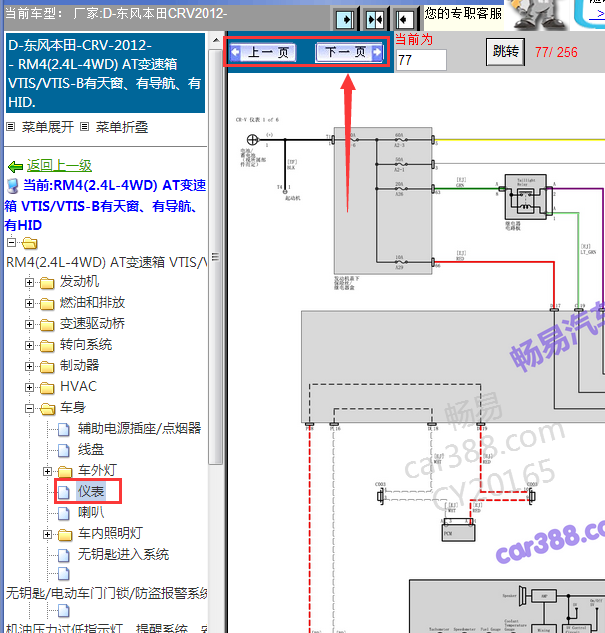Click the page icon beside 辅助电源插座/点烟器
Viewport: 605px width, 633px height.
pyautogui.click(x=64, y=430)
